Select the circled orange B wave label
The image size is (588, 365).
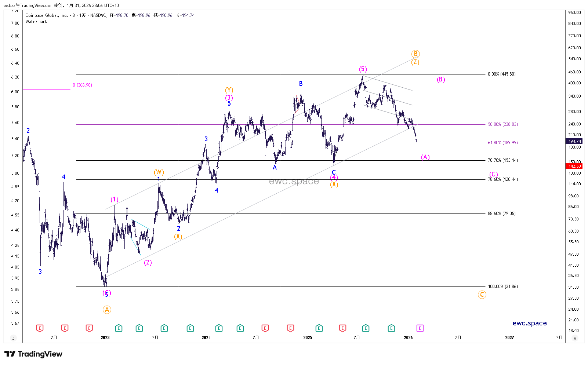click(415, 54)
